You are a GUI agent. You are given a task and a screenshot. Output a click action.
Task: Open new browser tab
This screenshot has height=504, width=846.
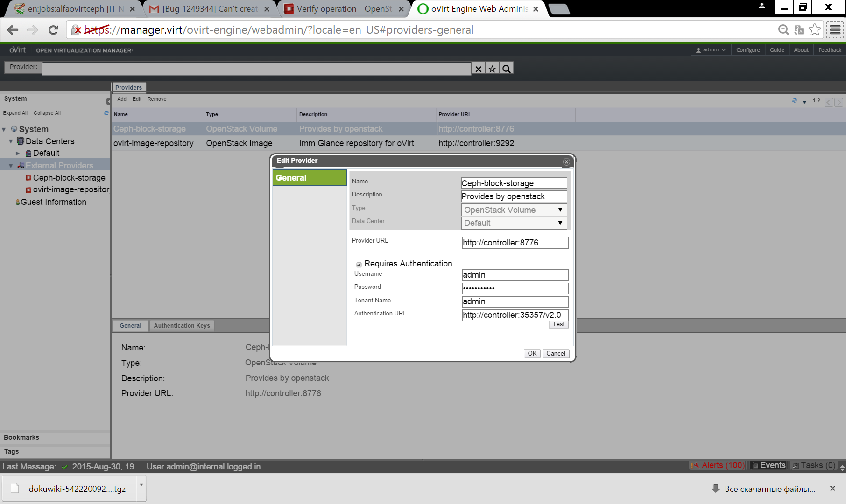558,9
